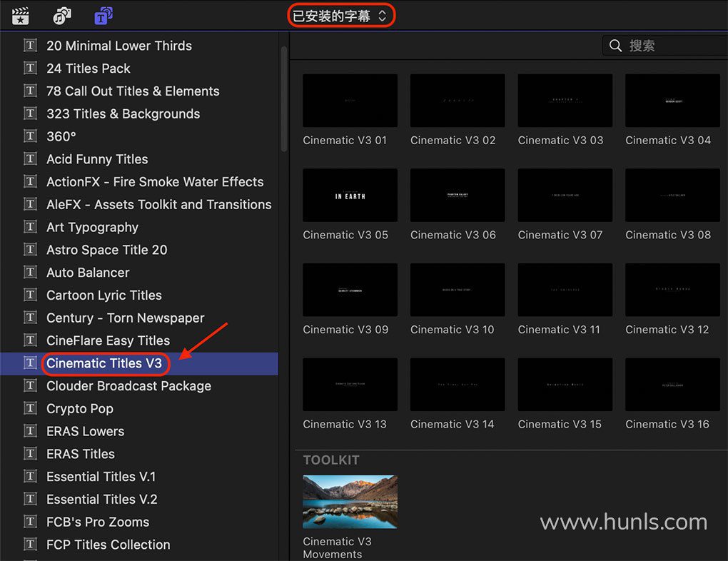Open 78 Call Out Titles & Elements category
Image resolution: width=728 pixels, height=561 pixels.
pyautogui.click(x=133, y=91)
